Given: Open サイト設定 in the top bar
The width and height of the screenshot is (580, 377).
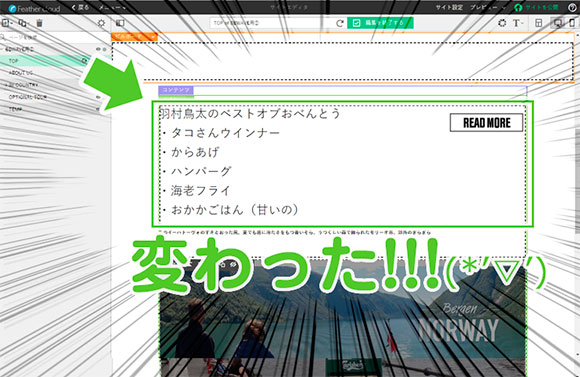Looking at the screenshot, I should (x=449, y=7).
